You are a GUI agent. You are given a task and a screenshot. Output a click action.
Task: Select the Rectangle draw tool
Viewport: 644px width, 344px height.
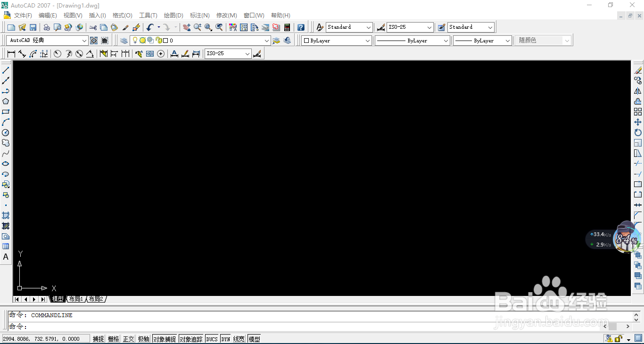tap(6, 112)
